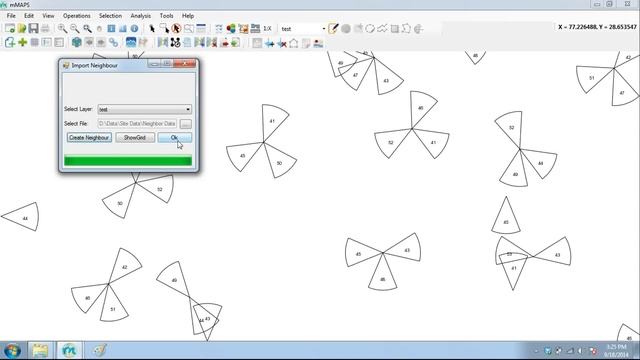Click the taskbar clock
Image resolution: width=640 pixels, height=360 pixels.
pyautogui.click(x=616, y=351)
